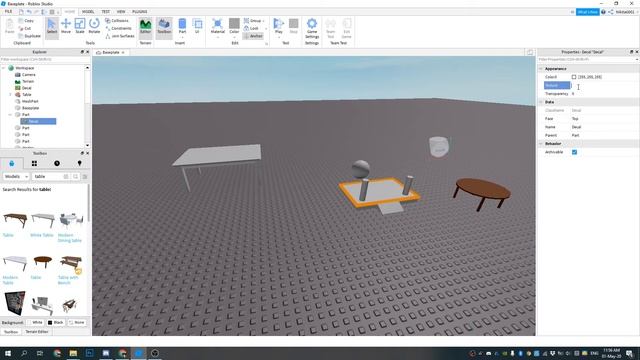Viewport: 640px width, 360px height.
Task: Open the Models category dropdown
Action: point(16,176)
